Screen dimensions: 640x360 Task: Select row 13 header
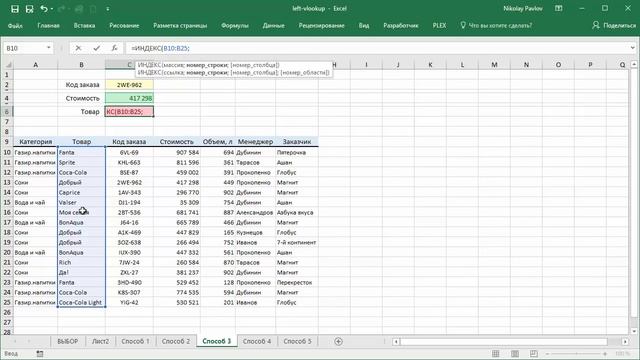pos(7,182)
